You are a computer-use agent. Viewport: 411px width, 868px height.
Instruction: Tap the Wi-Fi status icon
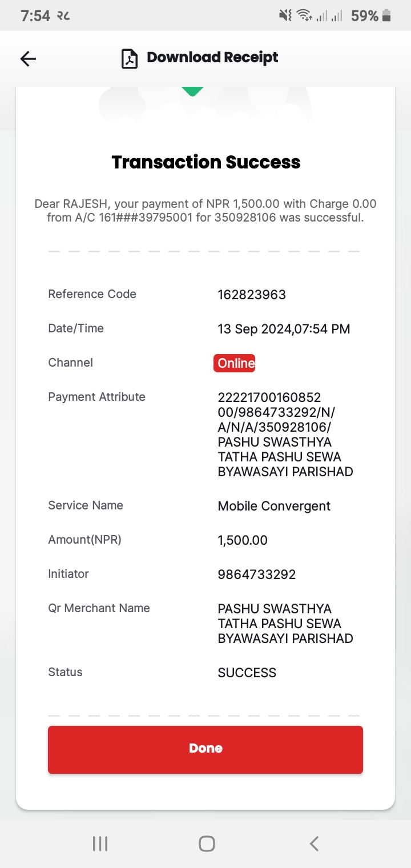304,16
